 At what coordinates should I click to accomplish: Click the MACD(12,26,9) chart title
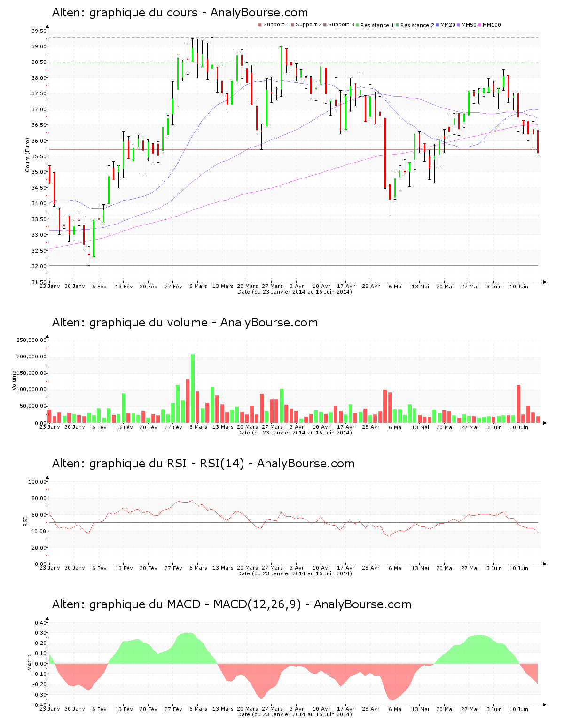click(232, 604)
